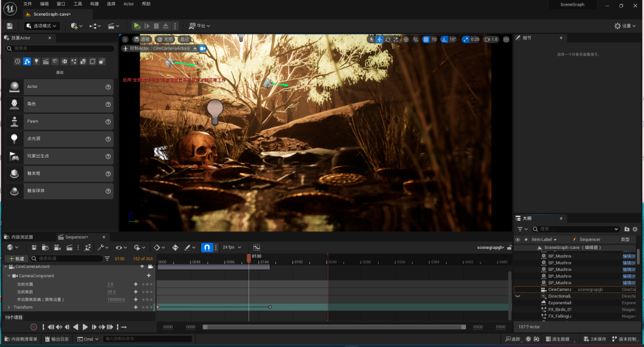This screenshot has height=347, width=644.
Task: Open the 设置 settings dropdown
Action: click(625, 26)
